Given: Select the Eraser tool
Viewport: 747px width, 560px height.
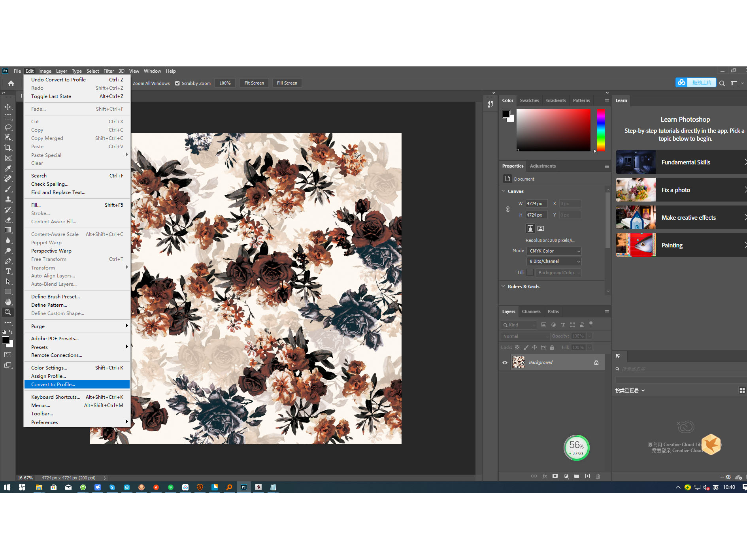Looking at the screenshot, I should tap(8, 220).
